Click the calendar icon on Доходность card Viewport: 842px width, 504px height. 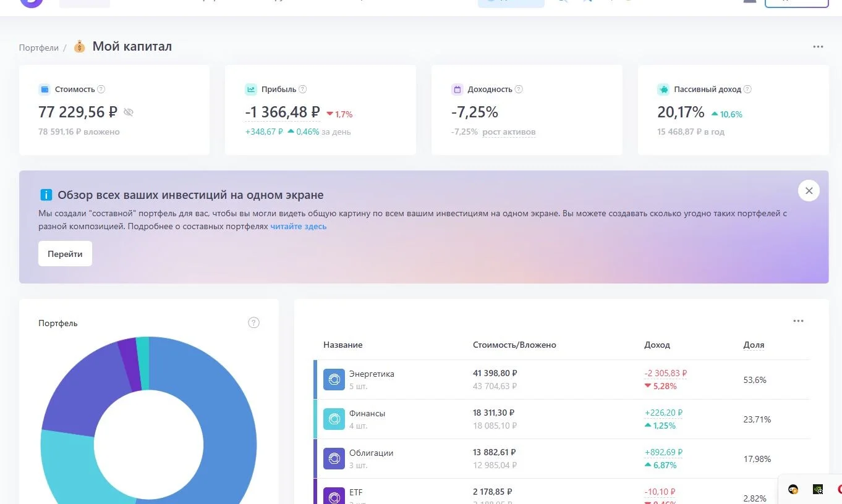(x=457, y=90)
